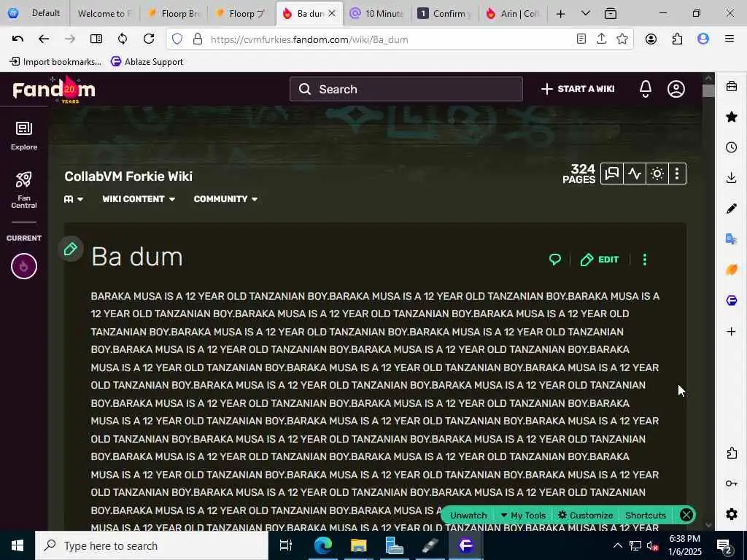Switch to the Arin | Col tab
747x560 pixels.
tap(512, 13)
